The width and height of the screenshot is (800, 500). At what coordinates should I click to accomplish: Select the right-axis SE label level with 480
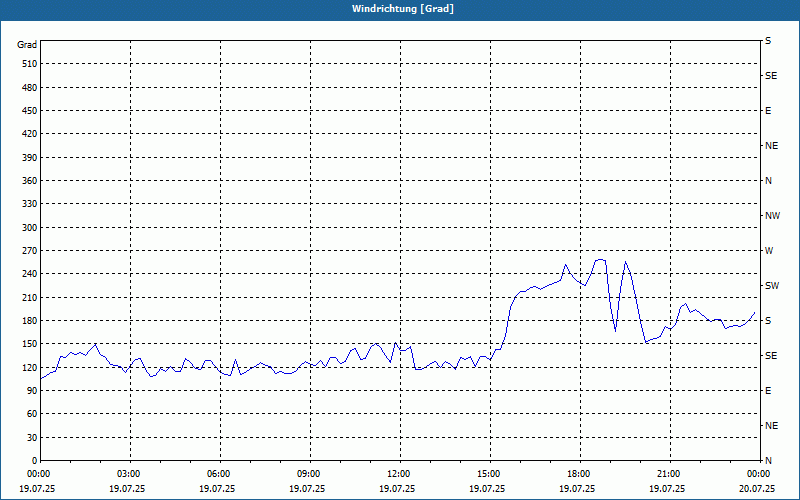point(771,76)
